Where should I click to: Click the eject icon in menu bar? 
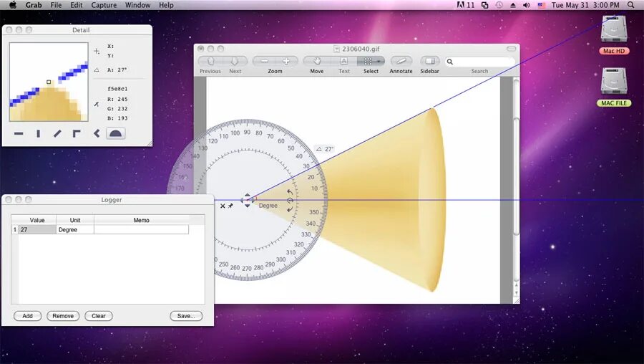click(513, 5)
